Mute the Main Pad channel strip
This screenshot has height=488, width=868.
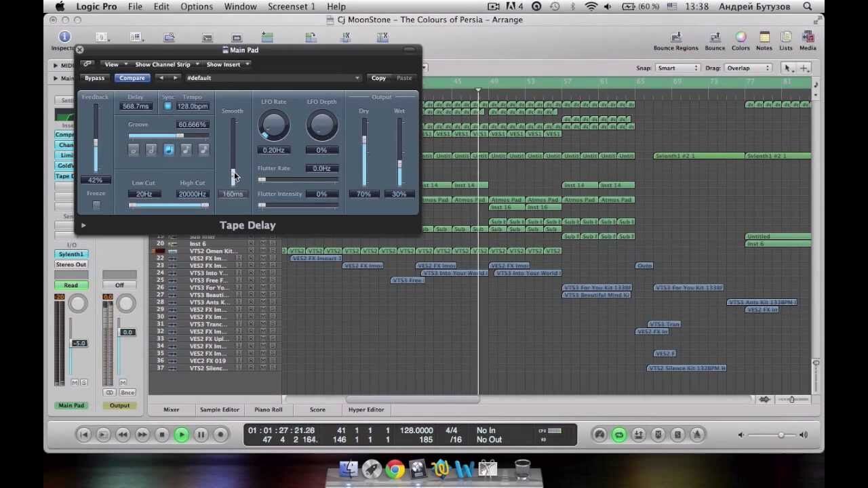75,383
